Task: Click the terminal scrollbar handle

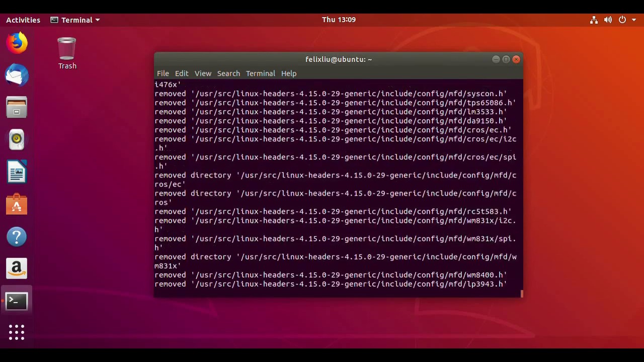Action: pyautogui.click(x=522, y=294)
